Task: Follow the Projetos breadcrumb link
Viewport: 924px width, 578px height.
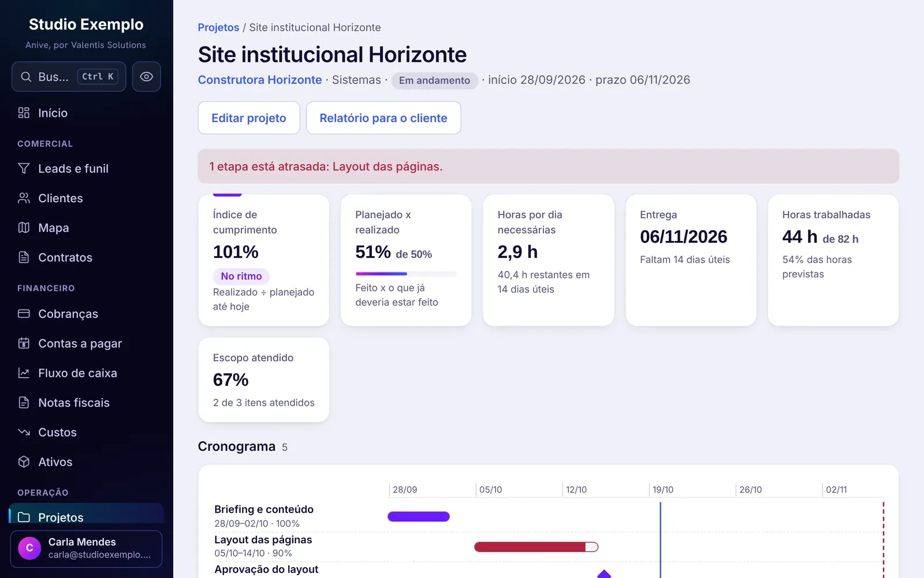Action: coord(218,27)
